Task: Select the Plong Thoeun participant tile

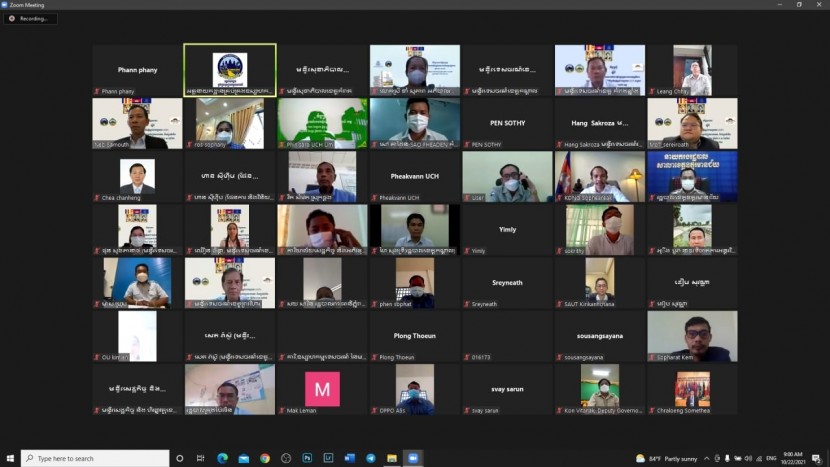Action: 415,336
